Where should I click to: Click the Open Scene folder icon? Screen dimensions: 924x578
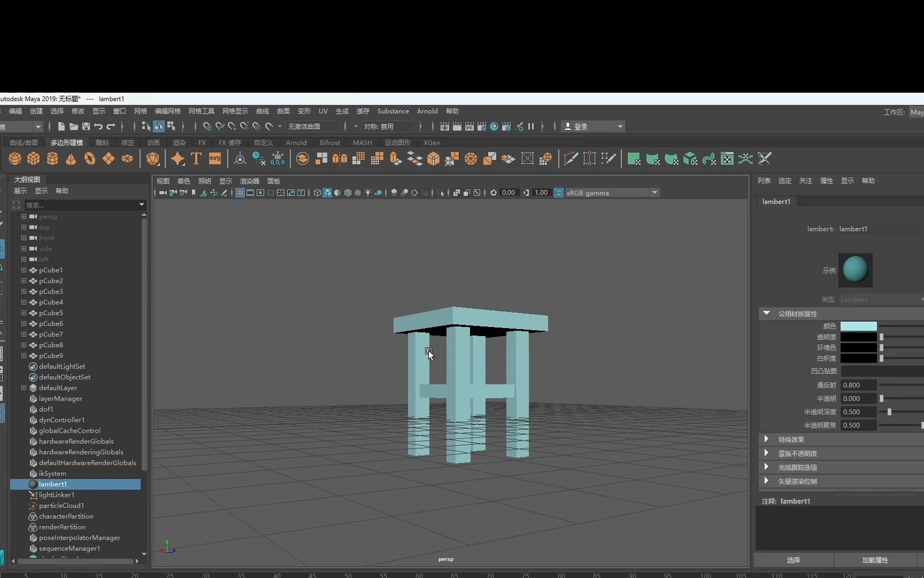(74, 126)
